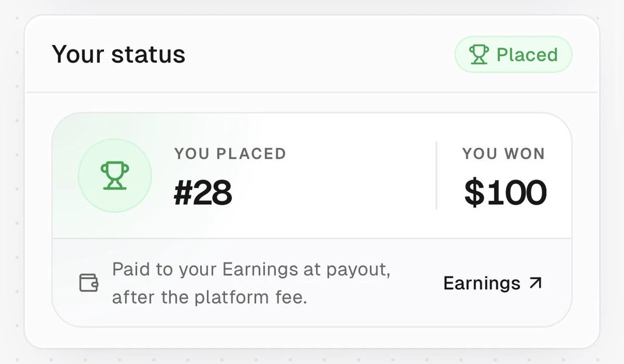Click the divider between placed and won
624x364 pixels.
pyautogui.click(x=436, y=176)
